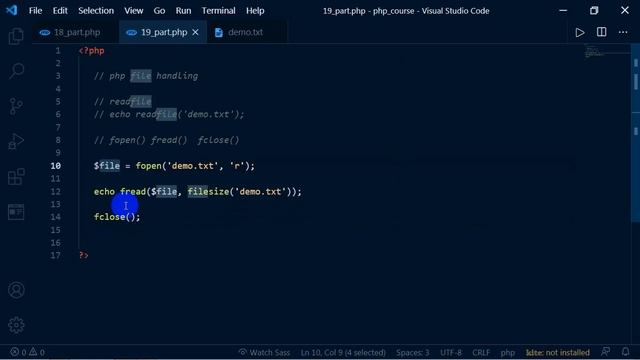The height and width of the screenshot is (360, 640).
Task: Click the filesize call on line 12
Action: click(208, 191)
